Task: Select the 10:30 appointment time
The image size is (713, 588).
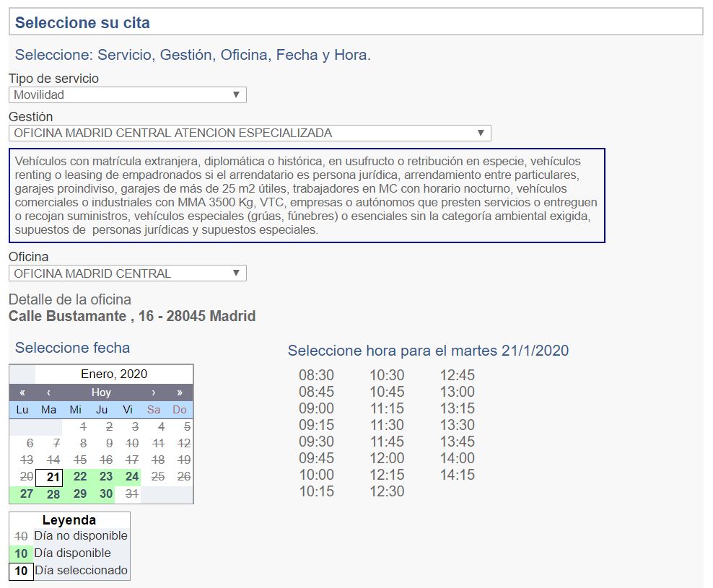Action: [387, 375]
